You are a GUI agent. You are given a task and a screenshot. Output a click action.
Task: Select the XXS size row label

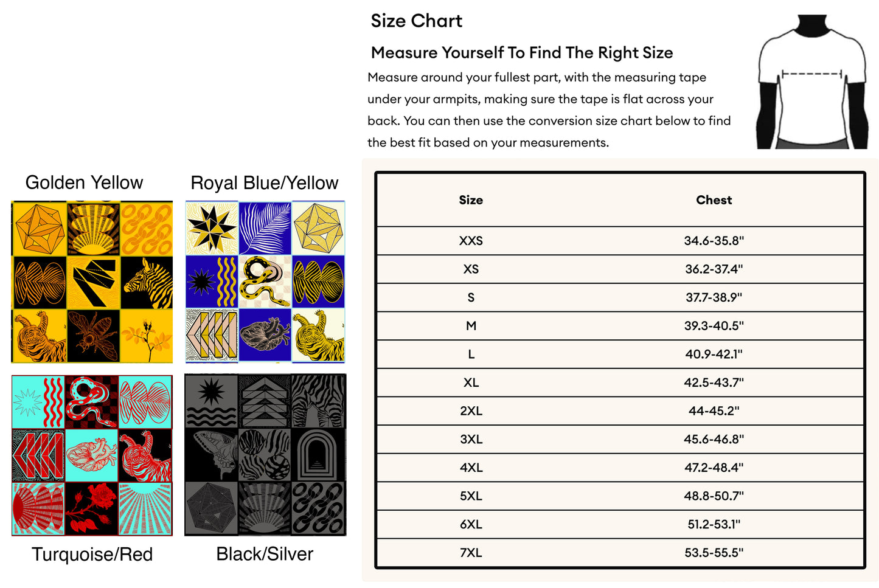pyautogui.click(x=471, y=241)
